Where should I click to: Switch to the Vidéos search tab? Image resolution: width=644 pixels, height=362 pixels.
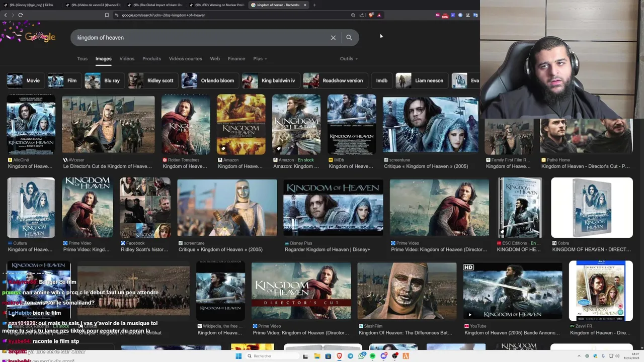(x=127, y=59)
